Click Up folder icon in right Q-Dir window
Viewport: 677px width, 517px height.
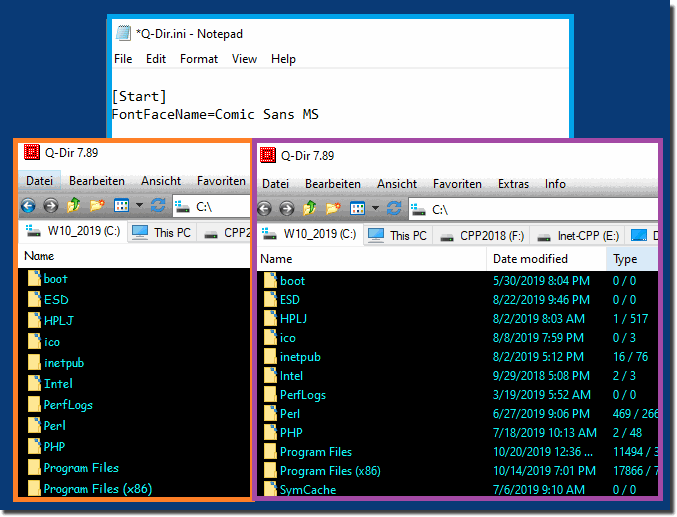pyautogui.click(x=310, y=208)
